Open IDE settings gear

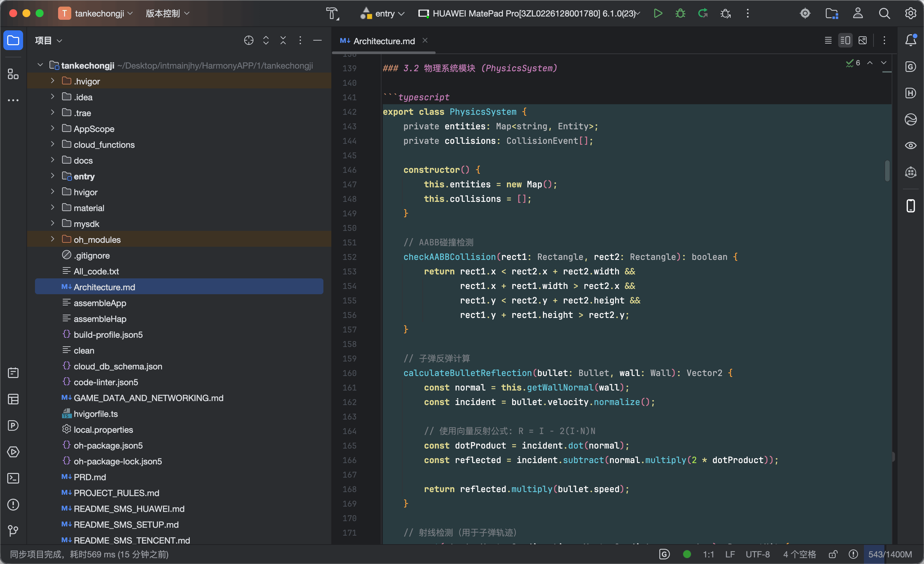tap(910, 14)
